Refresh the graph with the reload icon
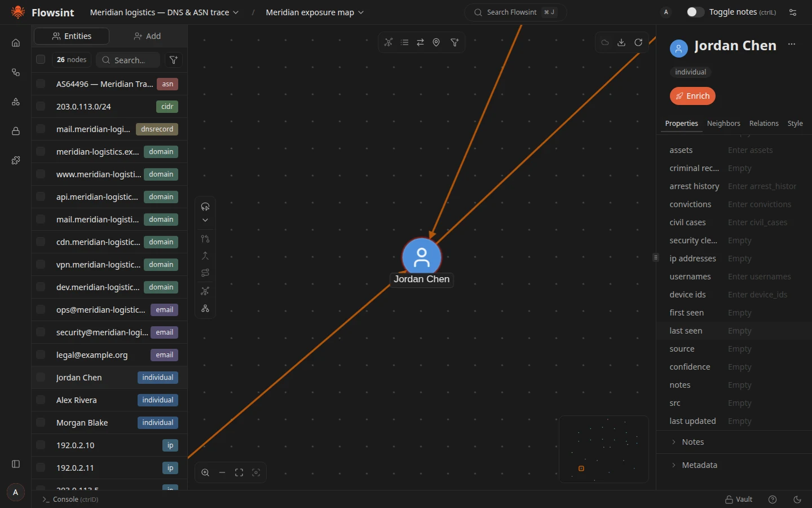The width and height of the screenshot is (812, 508). [638, 42]
